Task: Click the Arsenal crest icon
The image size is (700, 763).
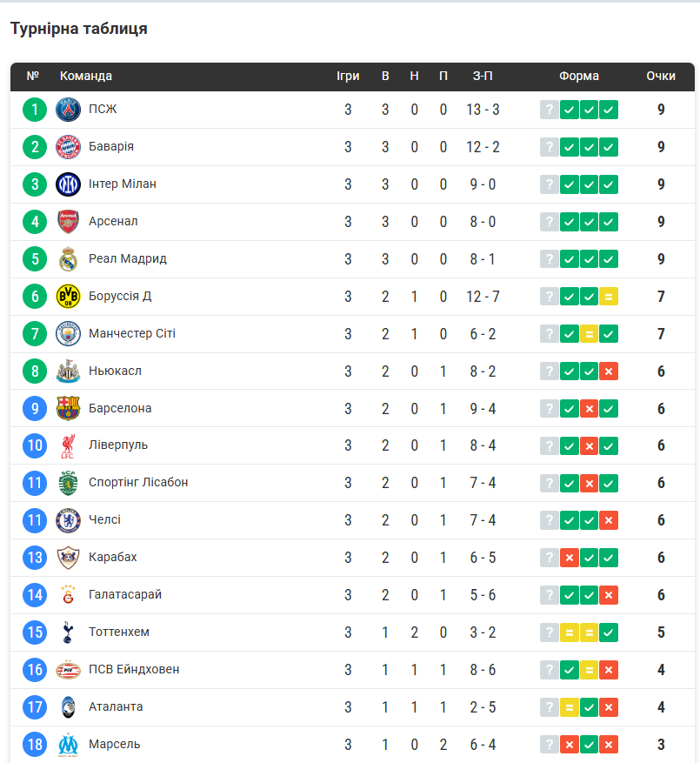Action: (x=68, y=222)
